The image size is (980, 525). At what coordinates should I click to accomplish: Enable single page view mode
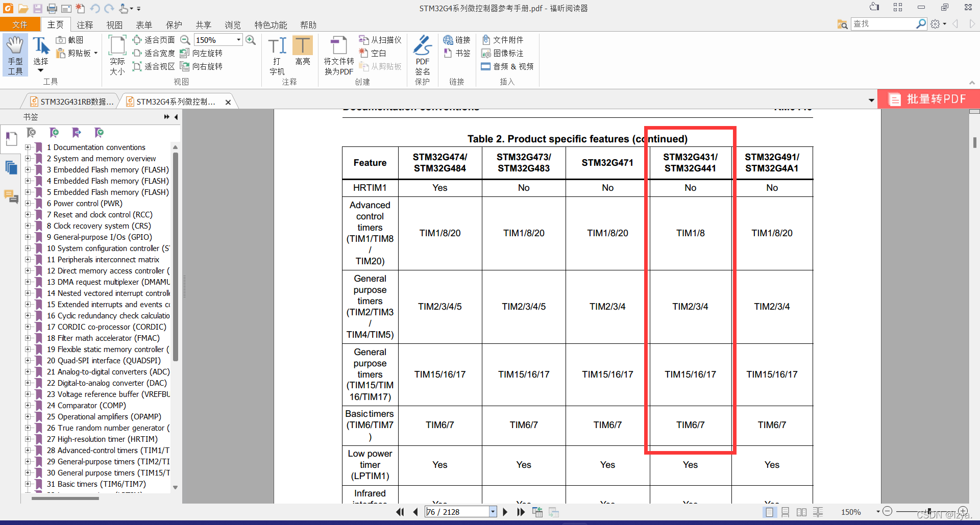pyautogui.click(x=769, y=512)
